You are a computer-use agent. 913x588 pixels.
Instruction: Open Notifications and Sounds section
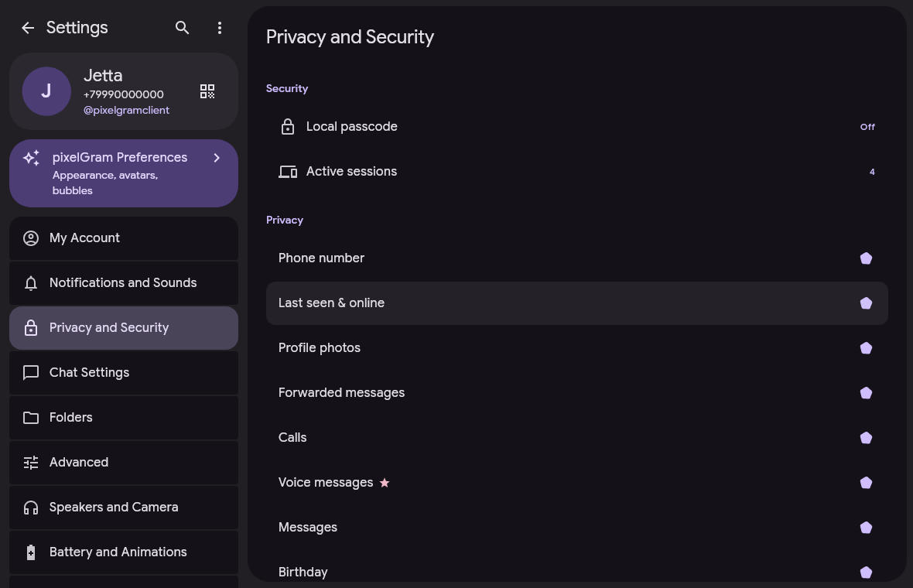point(124,283)
